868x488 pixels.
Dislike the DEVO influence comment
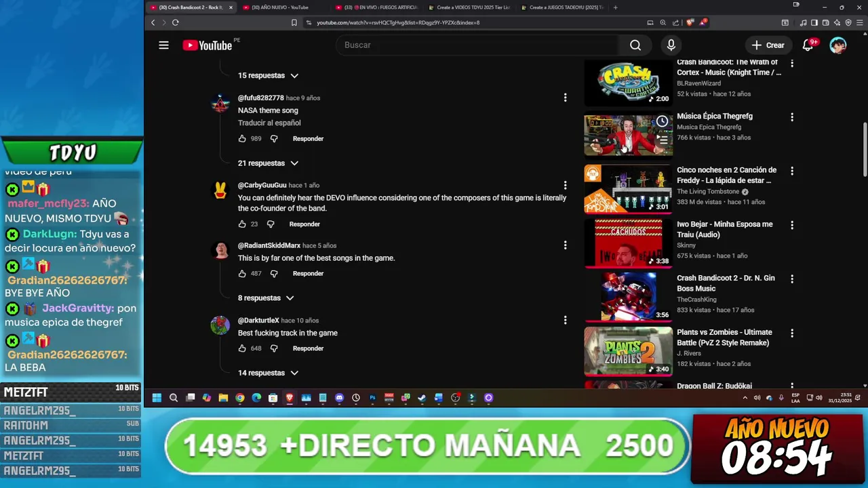271,224
